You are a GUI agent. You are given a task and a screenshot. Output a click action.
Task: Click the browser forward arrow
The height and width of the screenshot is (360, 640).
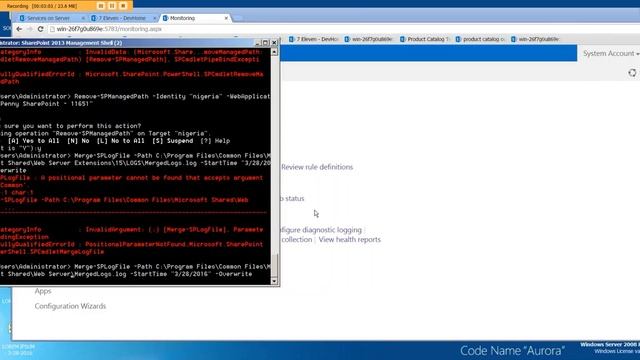(x=30, y=29)
